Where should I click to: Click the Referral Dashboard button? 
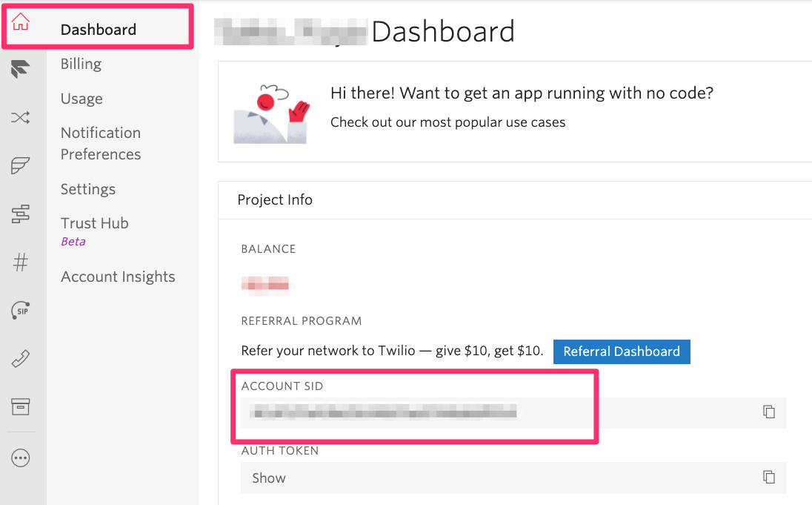click(622, 351)
